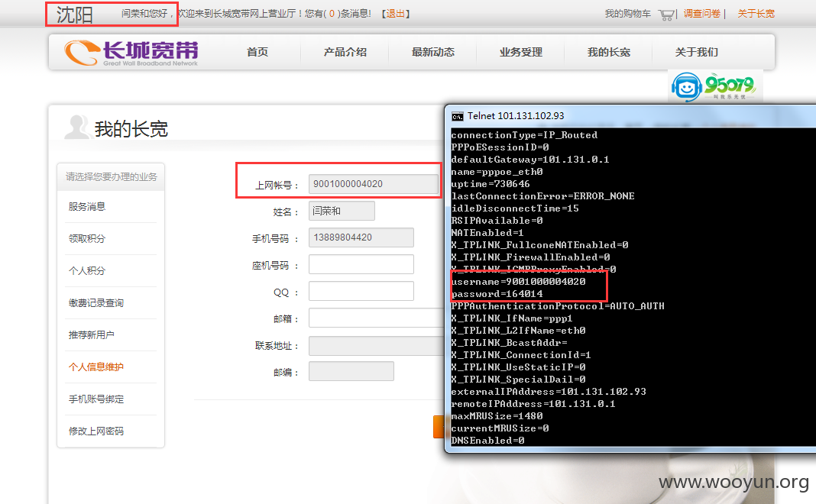The height and width of the screenshot is (504, 816).
Task: Click the PPPAuthenticationProtocol=AUTO_AUTH line
Action: tap(558, 306)
